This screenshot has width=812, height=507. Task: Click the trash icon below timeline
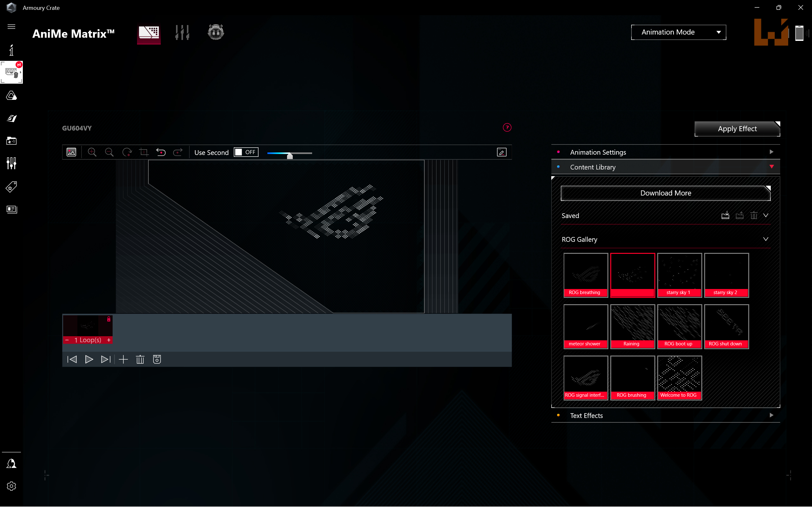[140, 359]
